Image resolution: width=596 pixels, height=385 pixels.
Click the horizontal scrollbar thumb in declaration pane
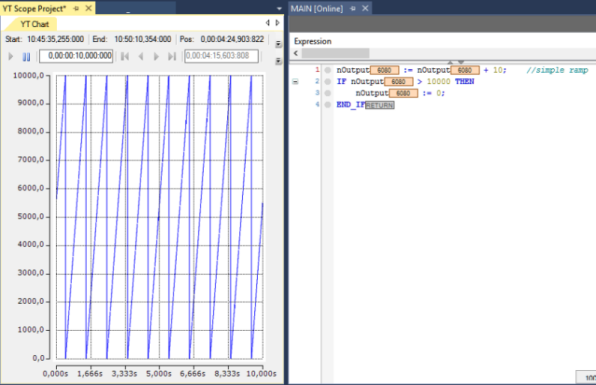pos(335,53)
